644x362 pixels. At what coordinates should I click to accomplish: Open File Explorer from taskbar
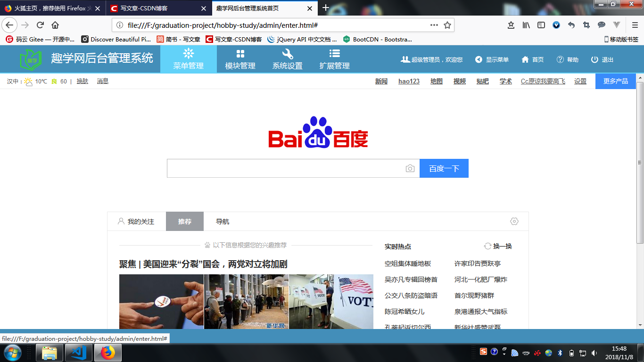(50, 353)
